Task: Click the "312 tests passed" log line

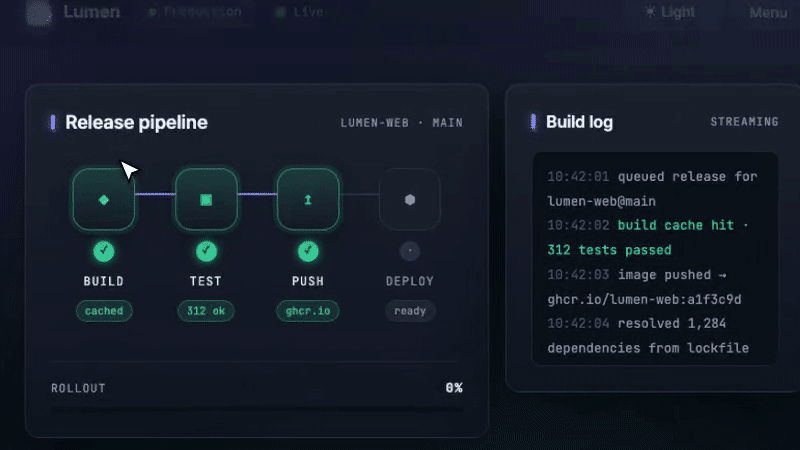Action: (609, 250)
